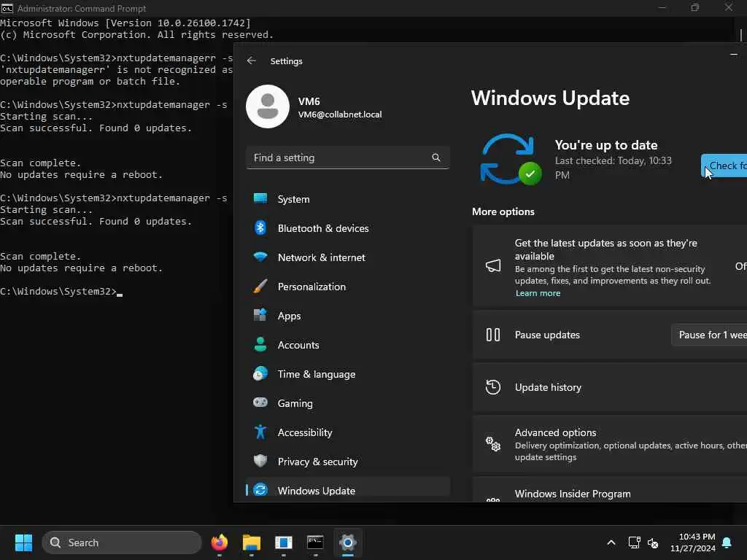The width and height of the screenshot is (747, 560).
Task: Click the Check for updates button
Action: coord(724,166)
